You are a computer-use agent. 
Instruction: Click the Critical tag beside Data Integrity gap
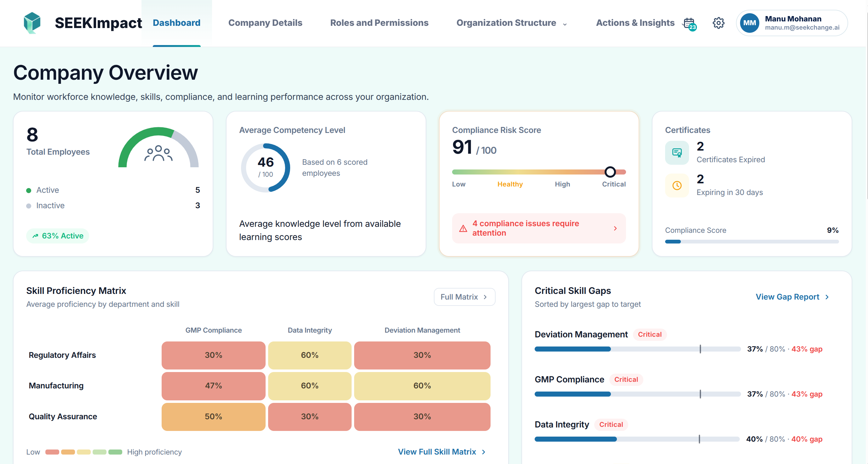(x=611, y=425)
